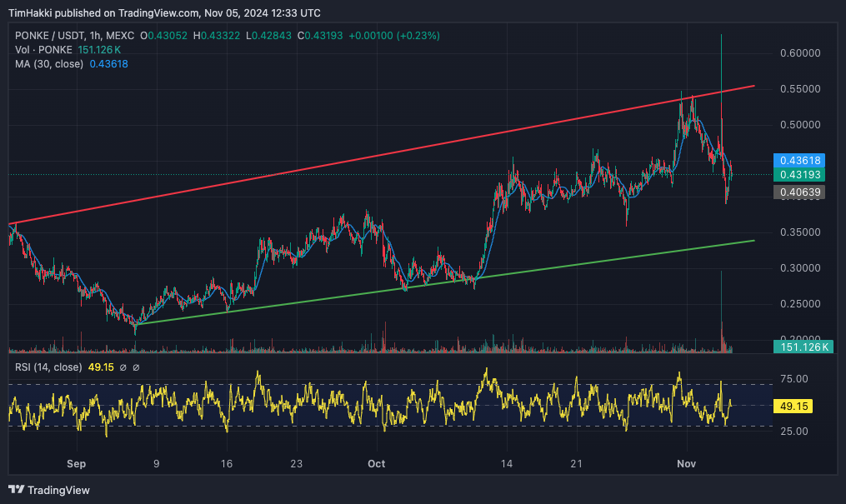Click second null symbol beside RSI value
Image resolution: width=846 pixels, height=504 pixels.
pyautogui.click(x=136, y=367)
